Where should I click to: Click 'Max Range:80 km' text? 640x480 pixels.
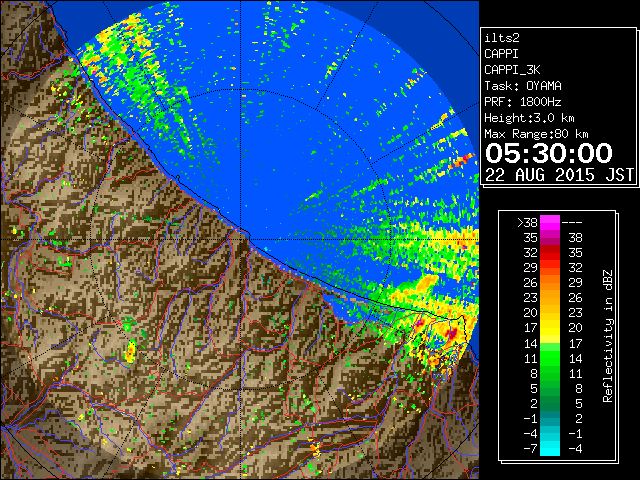pyautogui.click(x=536, y=134)
